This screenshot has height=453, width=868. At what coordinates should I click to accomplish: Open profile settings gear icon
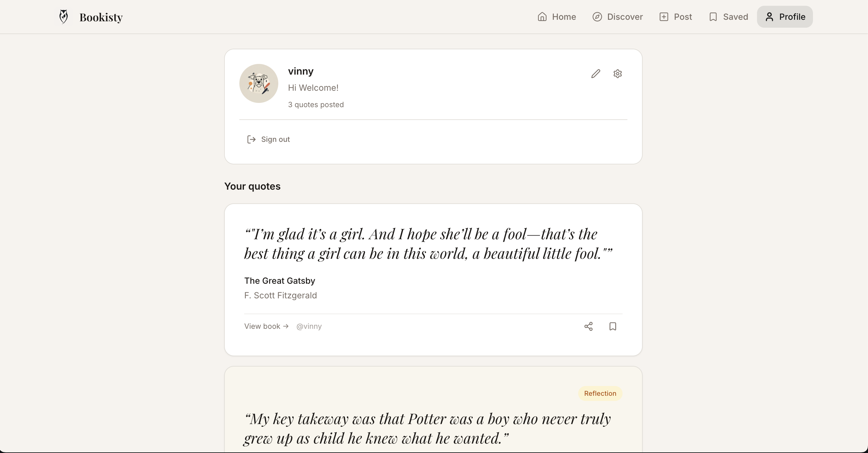(x=617, y=74)
